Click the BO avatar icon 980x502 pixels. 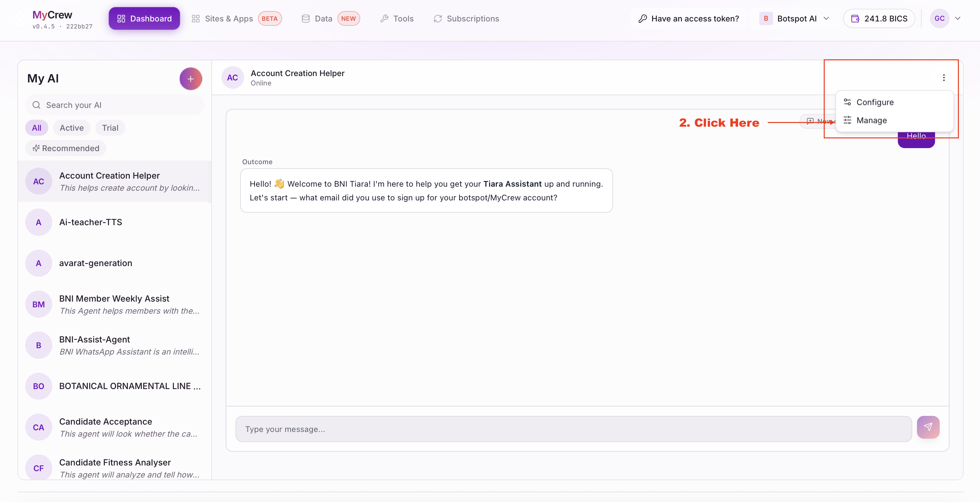[39, 386]
